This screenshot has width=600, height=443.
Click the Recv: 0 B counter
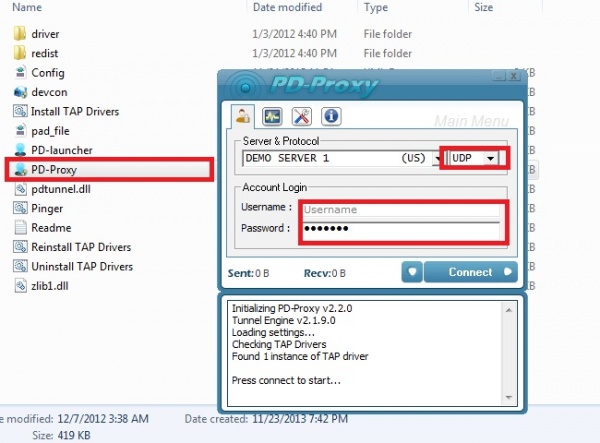324,273
